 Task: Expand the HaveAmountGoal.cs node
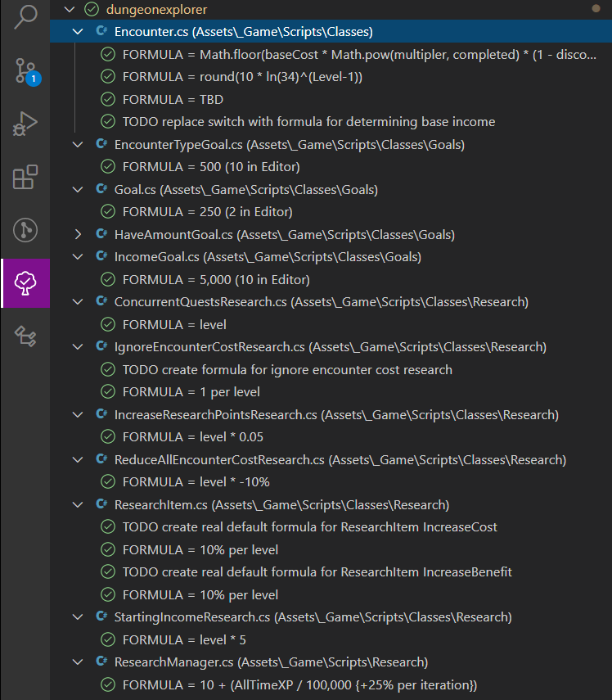[x=79, y=235]
